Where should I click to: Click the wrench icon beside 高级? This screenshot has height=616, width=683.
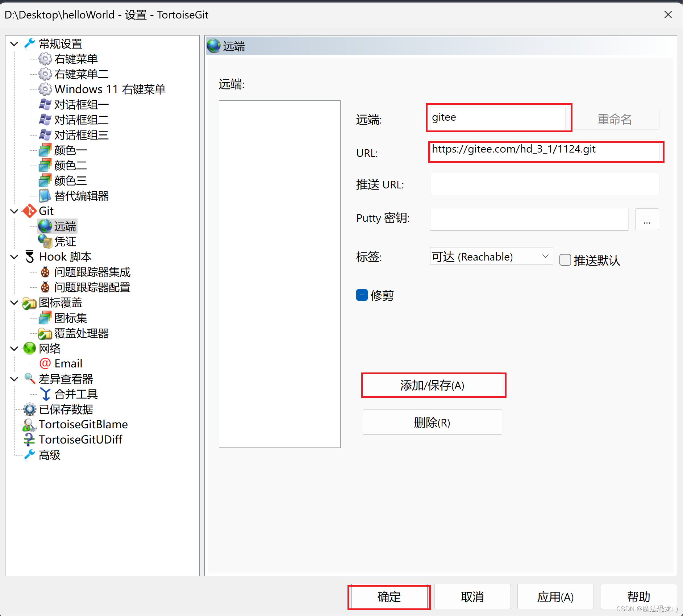29,455
